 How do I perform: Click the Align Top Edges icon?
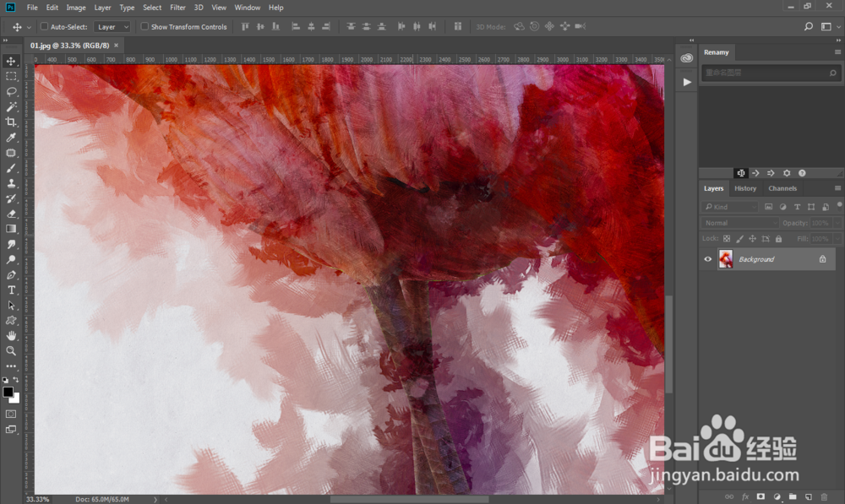coord(245,26)
